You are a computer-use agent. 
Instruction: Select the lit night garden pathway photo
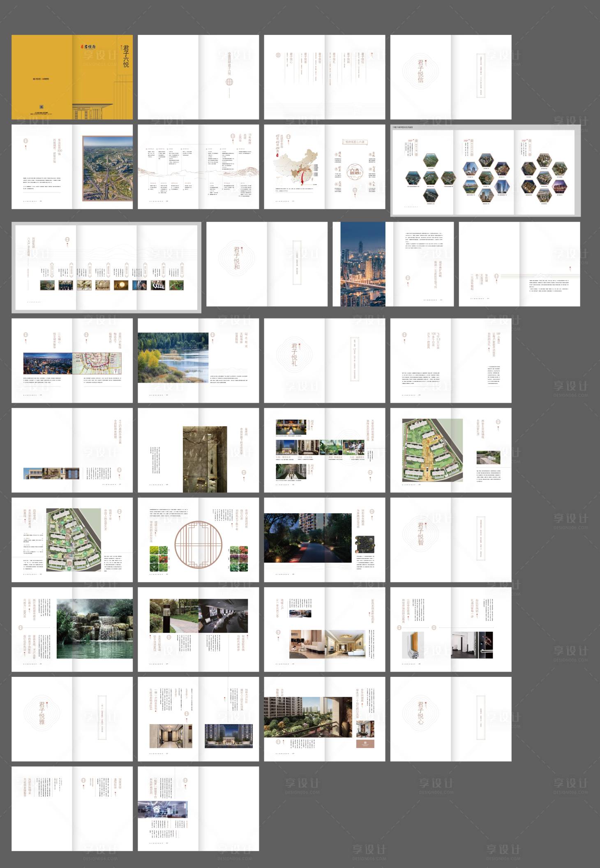[307, 538]
